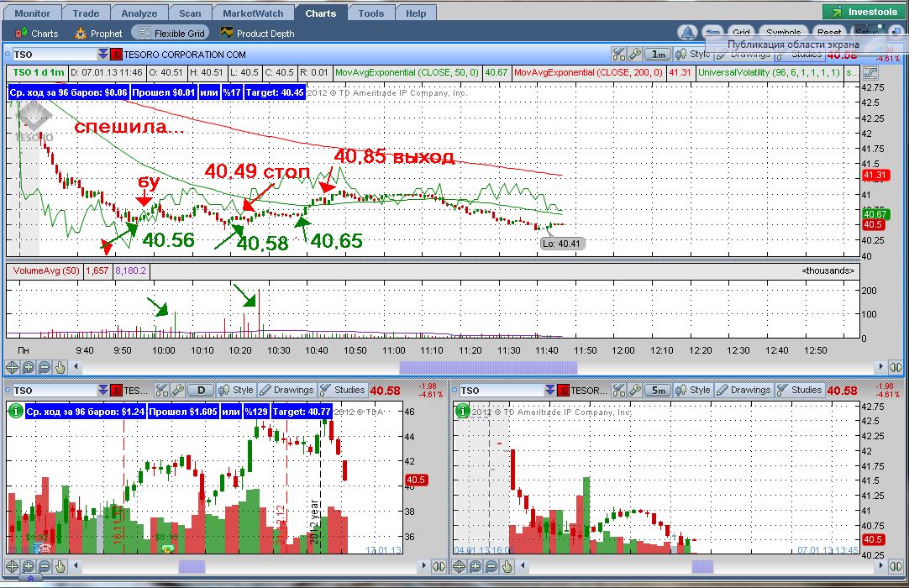Open Style menu on the 5m chart
This screenshot has height=588, width=909.
pyautogui.click(x=693, y=391)
